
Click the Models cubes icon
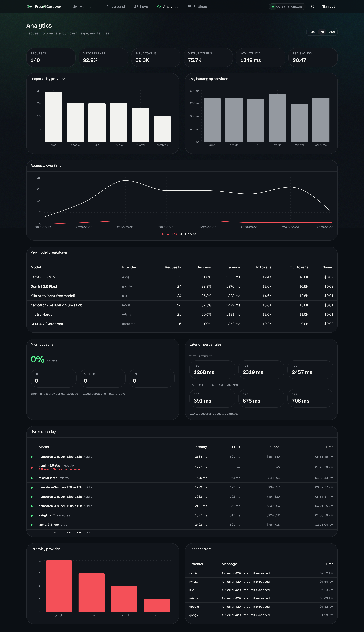(x=75, y=6)
